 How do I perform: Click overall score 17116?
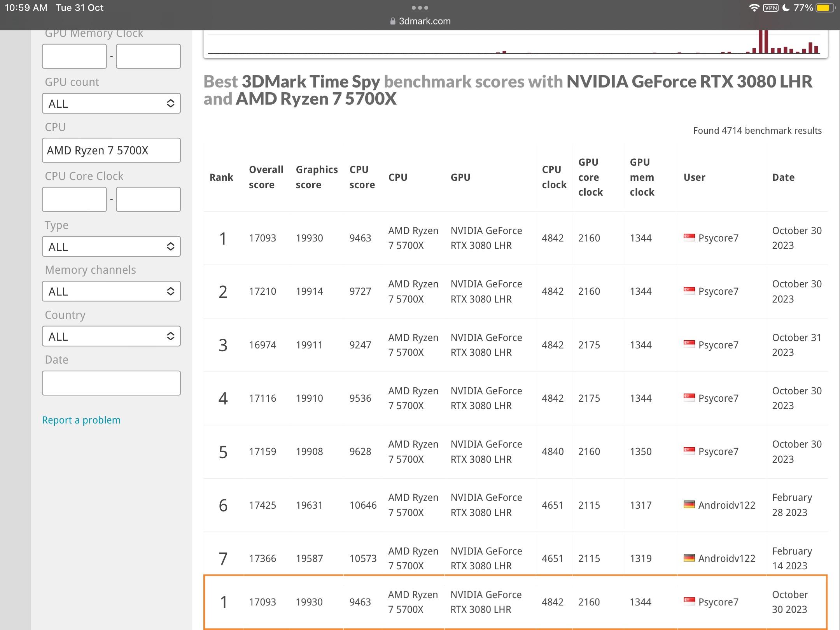coord(262,398)
